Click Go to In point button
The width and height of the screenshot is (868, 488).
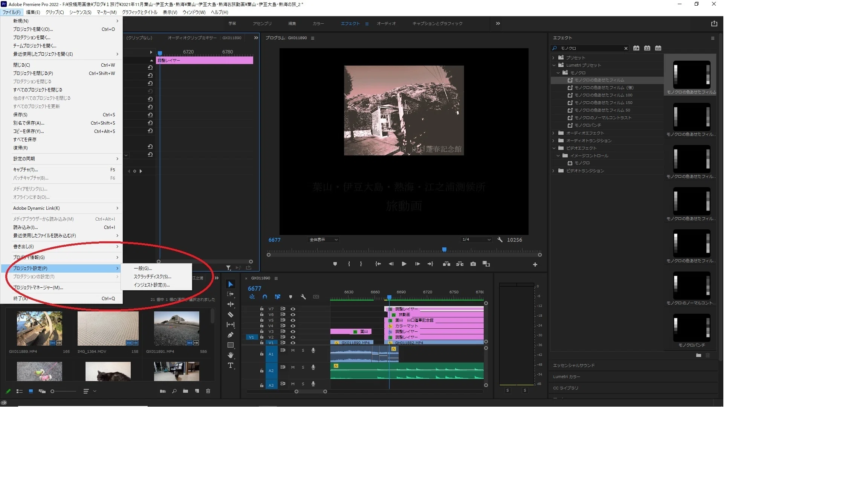coord(378,264)
